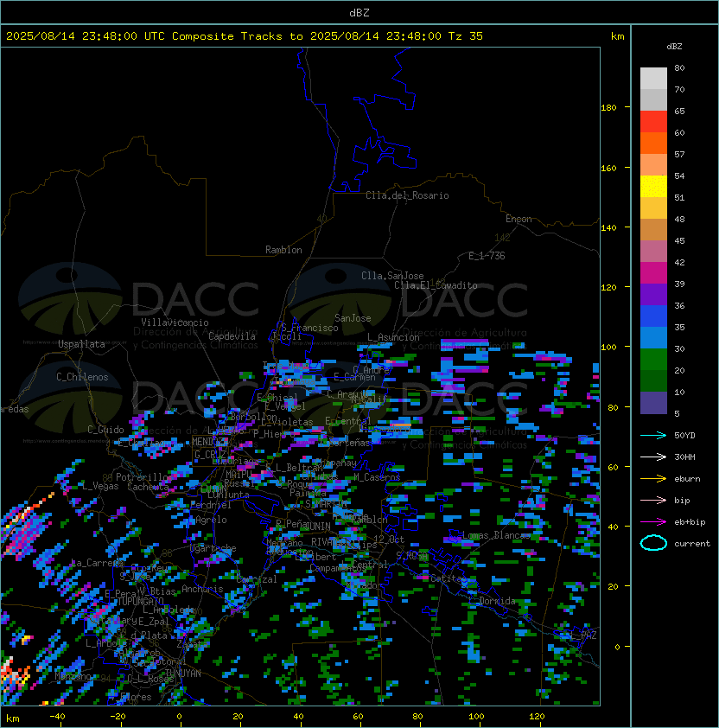Click the 'Potrerillos' map label
The image size is (719, 728).
pyautogui.click(x=144, y=476)
